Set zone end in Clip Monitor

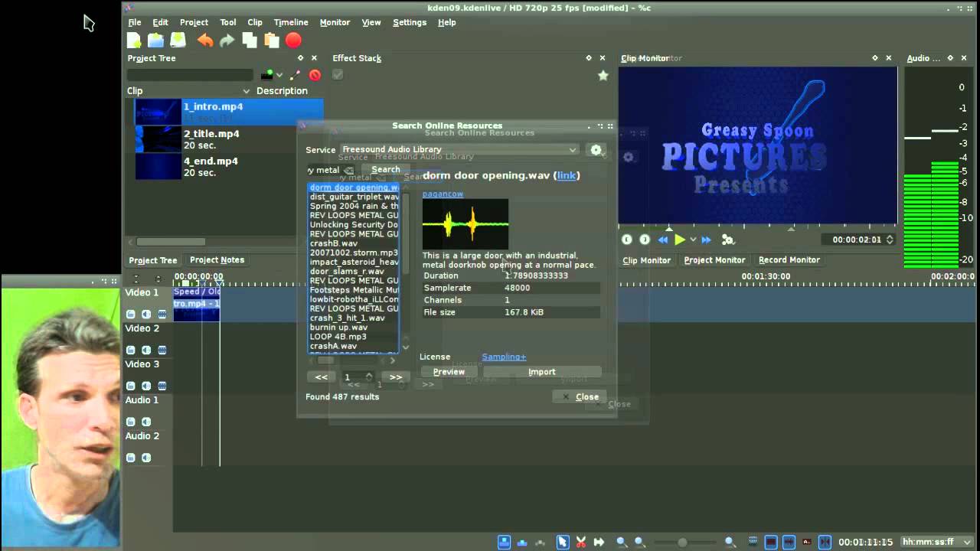[645, 240]
